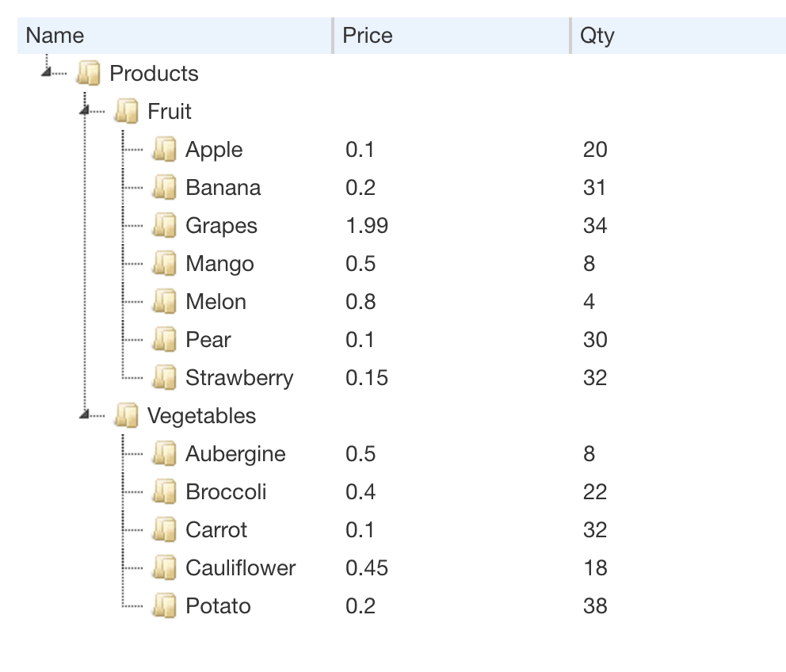
Task: Click the Products folder icon
Action: coord(89,73)
